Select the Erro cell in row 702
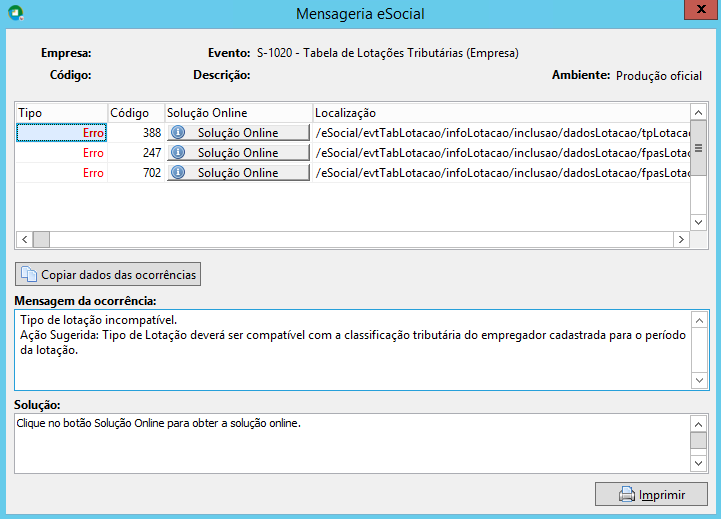The height and width of the screenshot is (519, 721). click(62, 173)
